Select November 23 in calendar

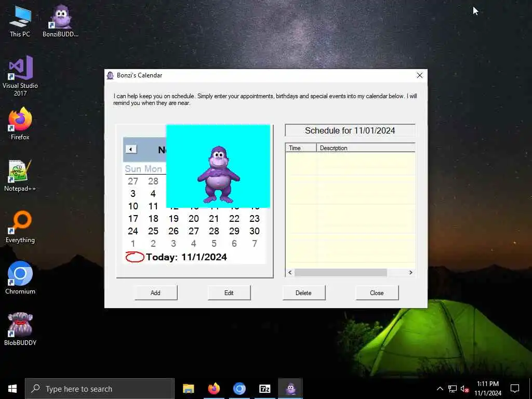(255, 219)
